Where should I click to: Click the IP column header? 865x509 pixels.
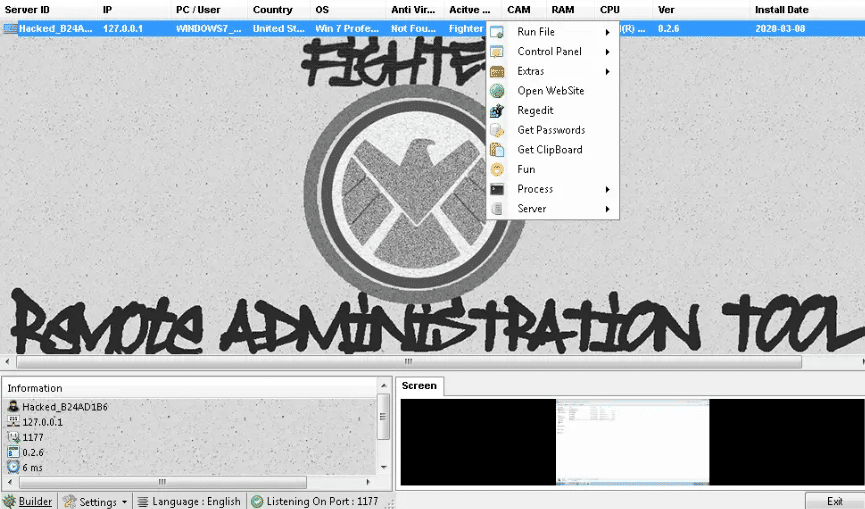[x=135, y=10]
